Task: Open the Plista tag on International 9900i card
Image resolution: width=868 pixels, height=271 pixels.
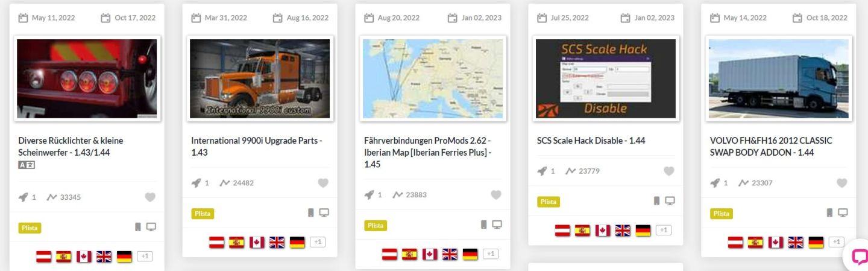Action: (x=203, y=214)
